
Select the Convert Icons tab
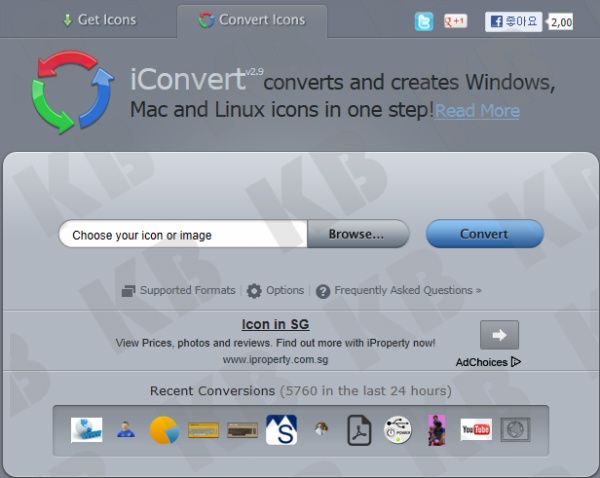pyautogui.click(x=252, y=20)
